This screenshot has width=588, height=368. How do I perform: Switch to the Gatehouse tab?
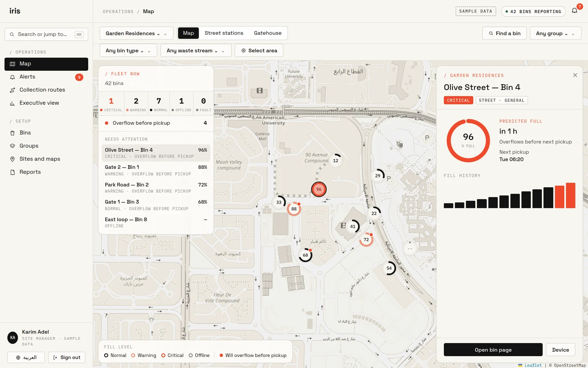click(268, 33)
